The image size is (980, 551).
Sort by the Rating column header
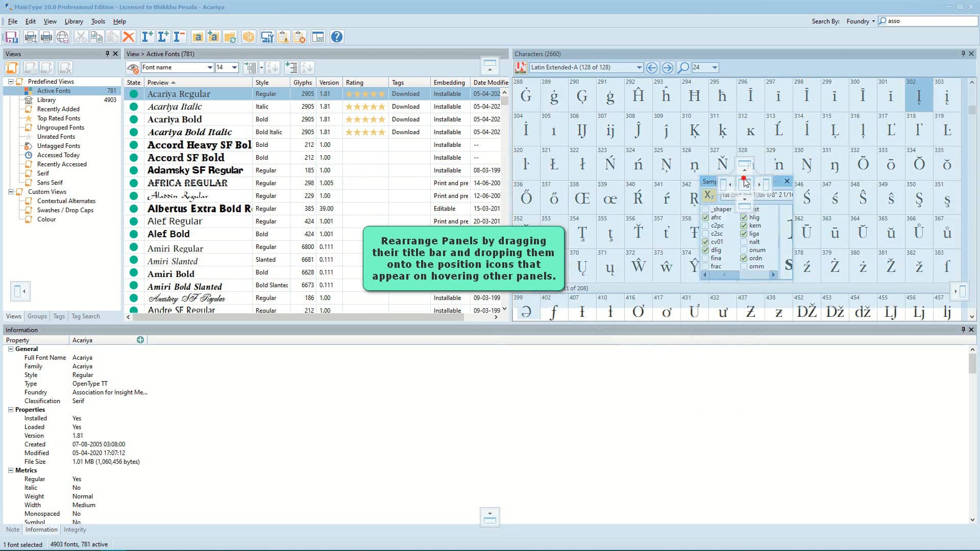[365, 83]
